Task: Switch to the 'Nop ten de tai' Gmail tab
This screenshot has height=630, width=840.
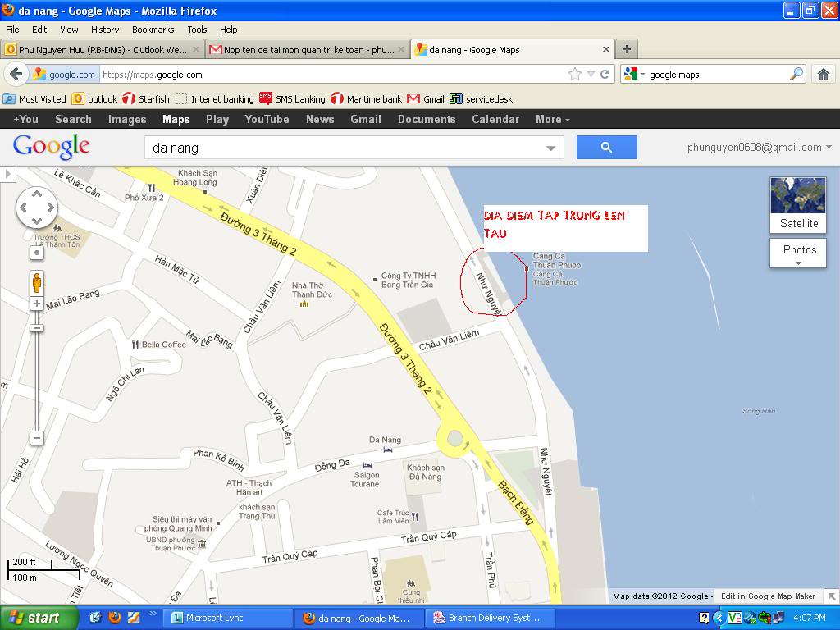Action: 308,50
